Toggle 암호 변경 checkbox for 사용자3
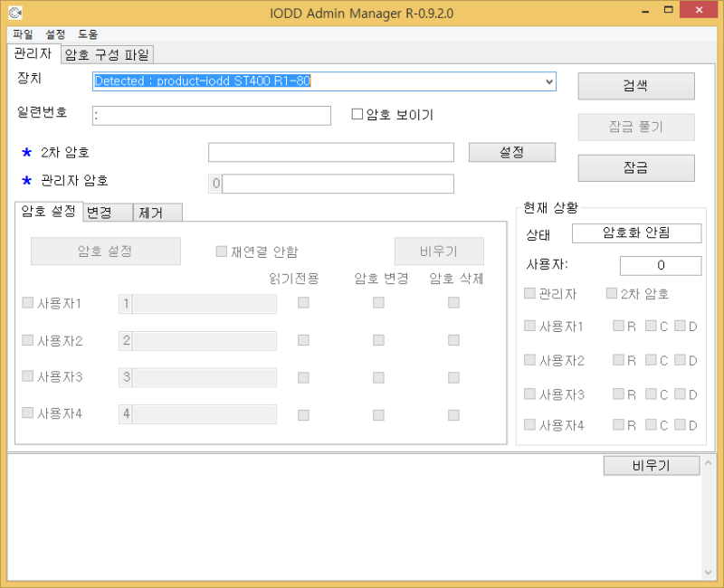724x588 pixels. click(378, 378)
